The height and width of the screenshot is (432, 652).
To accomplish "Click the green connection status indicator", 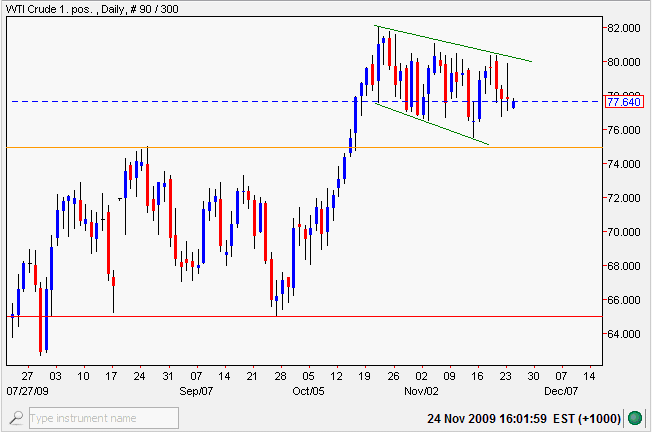I will (635, 418).
